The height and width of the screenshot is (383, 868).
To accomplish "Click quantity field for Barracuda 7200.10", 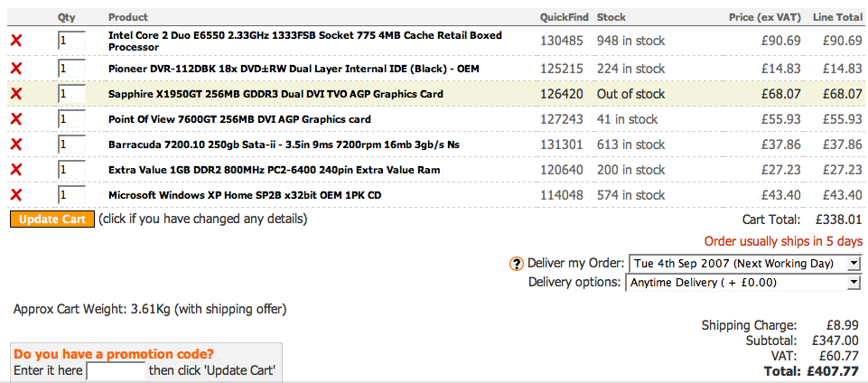I will pos(71,145).
